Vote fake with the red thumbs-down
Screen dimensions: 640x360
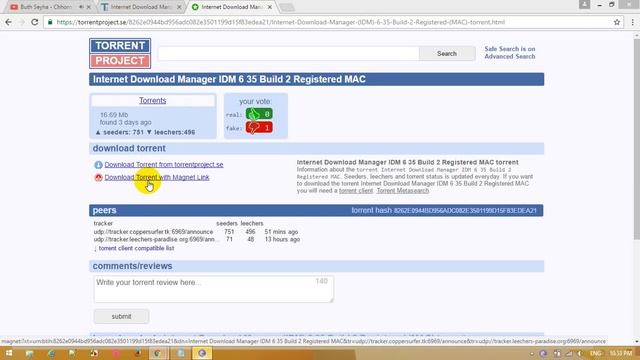259,128
